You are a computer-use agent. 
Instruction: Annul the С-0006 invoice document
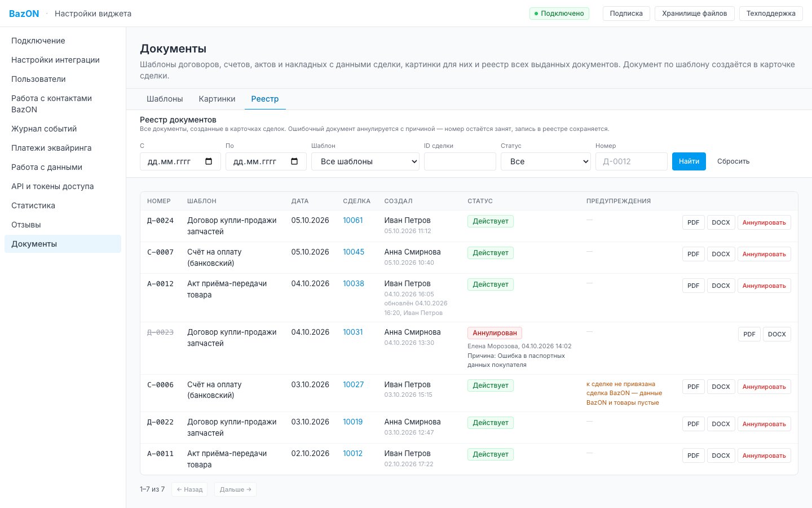point(764,387)
